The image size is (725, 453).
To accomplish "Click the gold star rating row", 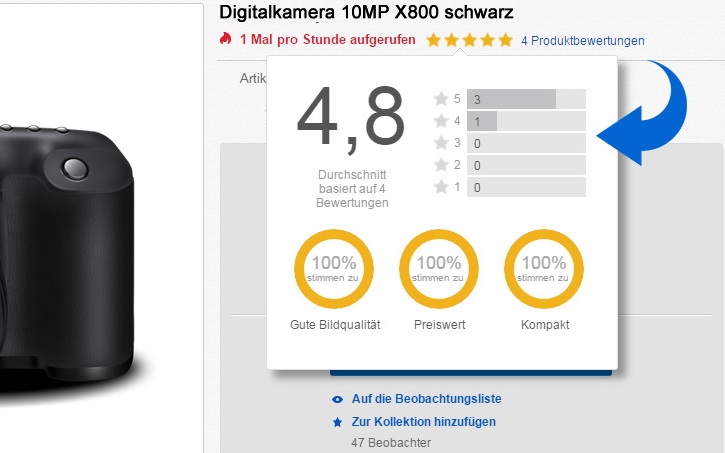I will [x=468, y=41].
